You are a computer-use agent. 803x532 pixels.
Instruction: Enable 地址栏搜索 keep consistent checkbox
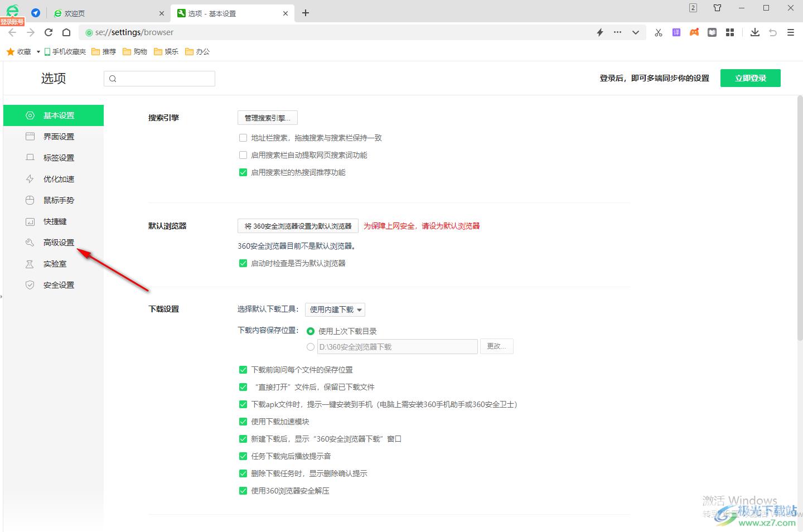pyautogui.click(x=243, y=138)
